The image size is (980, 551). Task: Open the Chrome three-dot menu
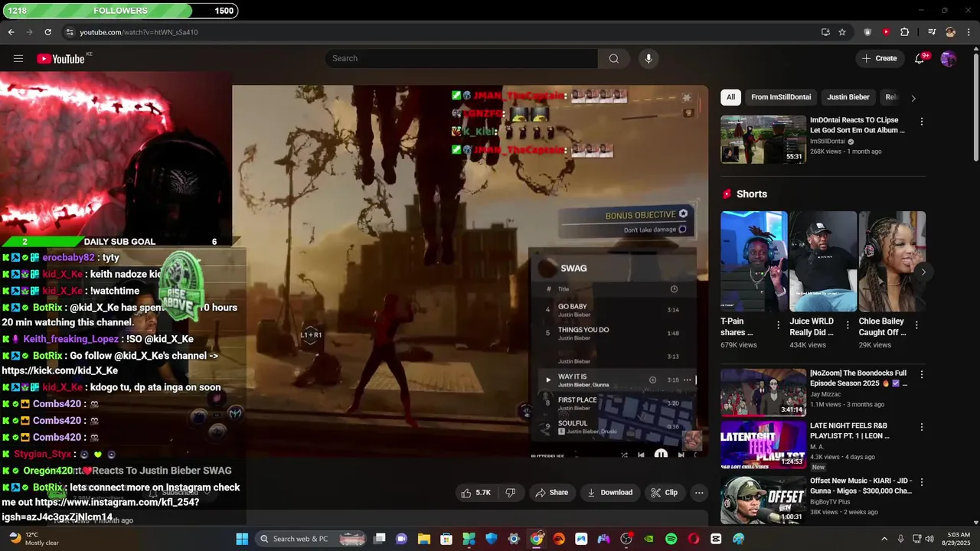(x=969, y=32)
